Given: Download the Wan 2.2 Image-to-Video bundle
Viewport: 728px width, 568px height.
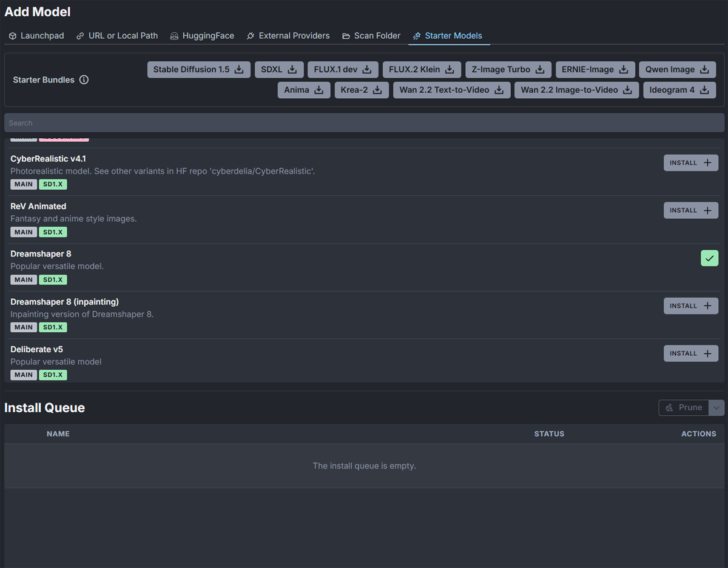Looking at the screenshot, I should pos(576,90).
